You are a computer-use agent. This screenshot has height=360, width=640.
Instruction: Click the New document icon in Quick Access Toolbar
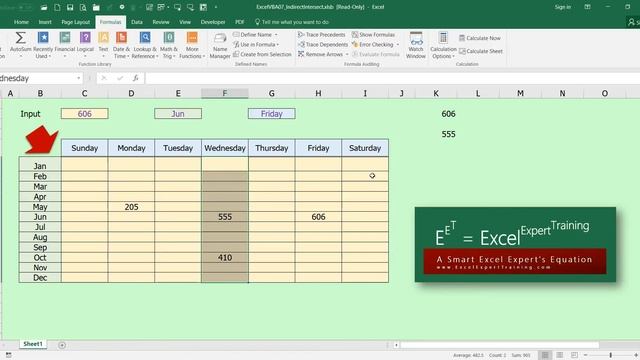[57, 7]
